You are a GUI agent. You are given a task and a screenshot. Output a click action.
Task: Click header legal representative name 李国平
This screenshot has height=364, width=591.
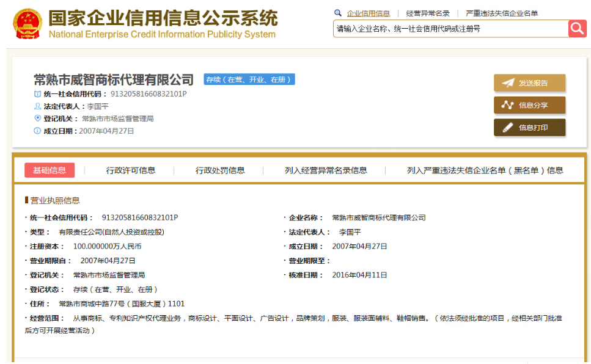98,106
